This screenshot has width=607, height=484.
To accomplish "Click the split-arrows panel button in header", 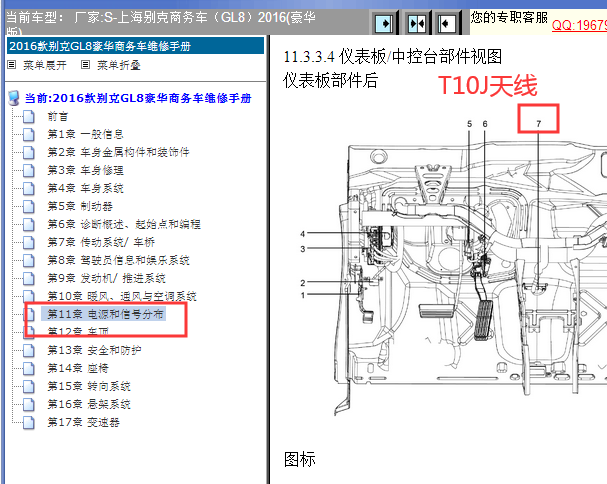I will (x=417, y=24).
